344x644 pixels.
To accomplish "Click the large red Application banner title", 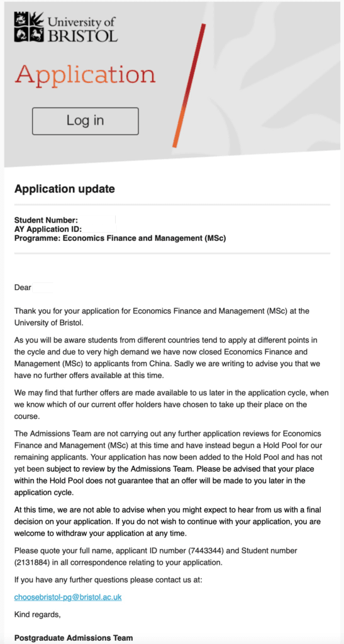I will 86,76.
